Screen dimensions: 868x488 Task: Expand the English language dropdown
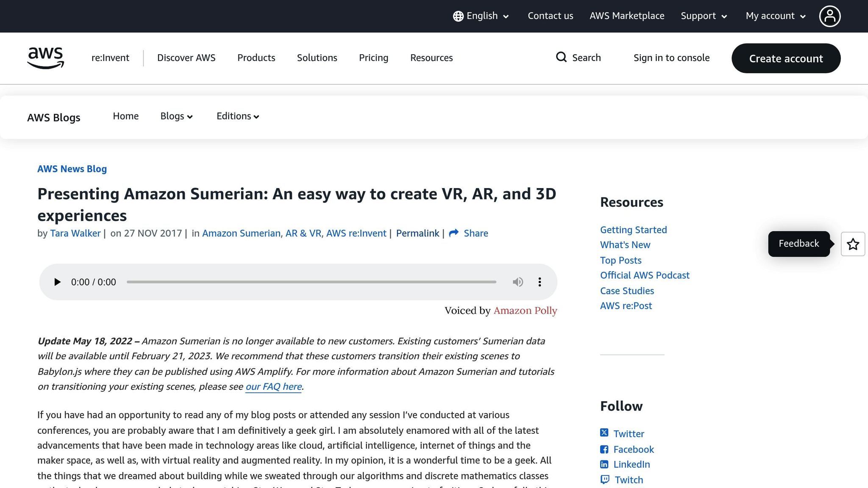coord(481,16)
